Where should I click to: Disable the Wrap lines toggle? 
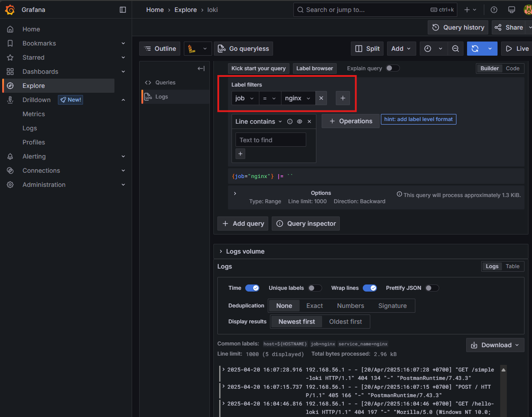(370, 288)
